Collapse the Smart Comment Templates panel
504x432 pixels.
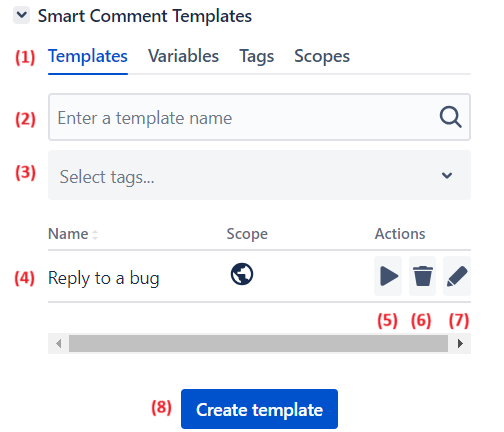[21, 15]
